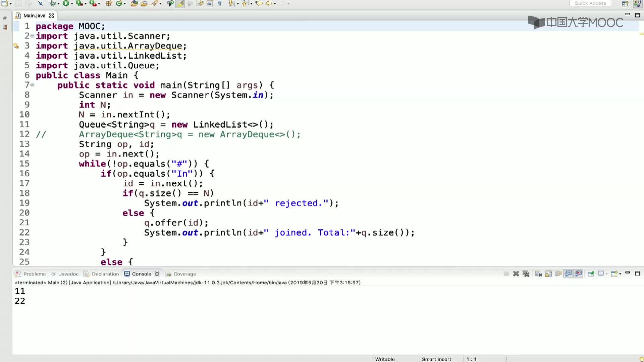Expand the Back history dropdown
The height and width of the screenshot is (362, 644).
click(275, 3)
